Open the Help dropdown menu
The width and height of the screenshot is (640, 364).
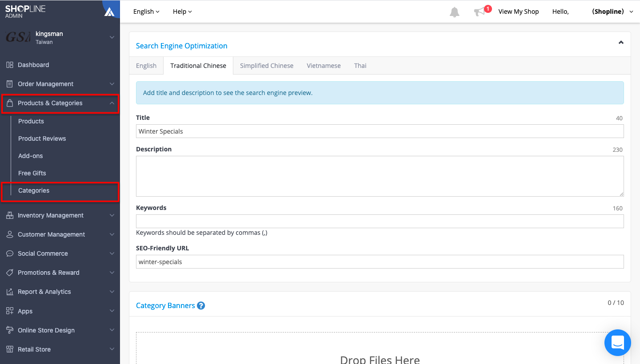pos(182,12)
